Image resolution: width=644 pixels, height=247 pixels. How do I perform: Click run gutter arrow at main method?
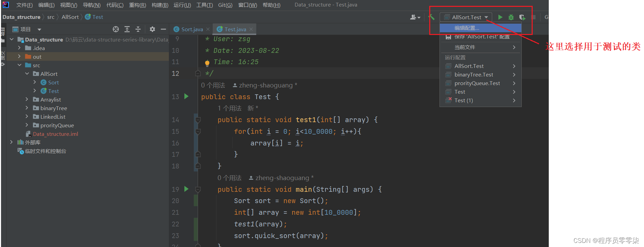click(x=186, y=189)
